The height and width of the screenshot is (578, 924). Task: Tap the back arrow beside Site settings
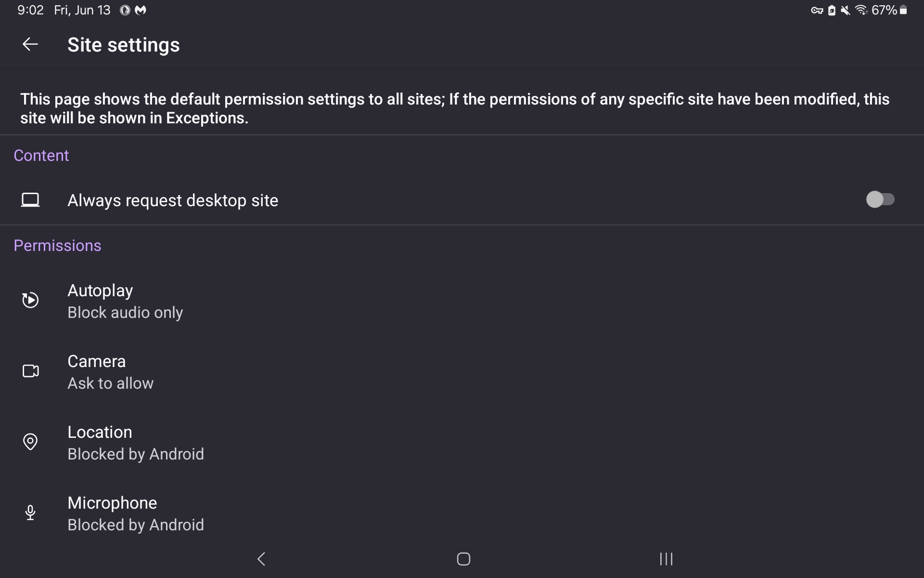tap(30, 44)
